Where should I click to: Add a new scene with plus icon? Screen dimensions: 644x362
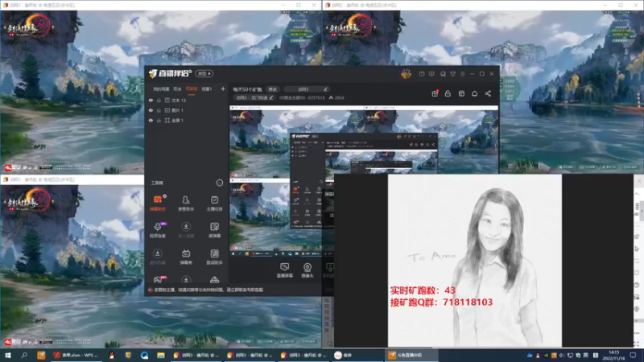pyautogui.click(x=223, y=88)
